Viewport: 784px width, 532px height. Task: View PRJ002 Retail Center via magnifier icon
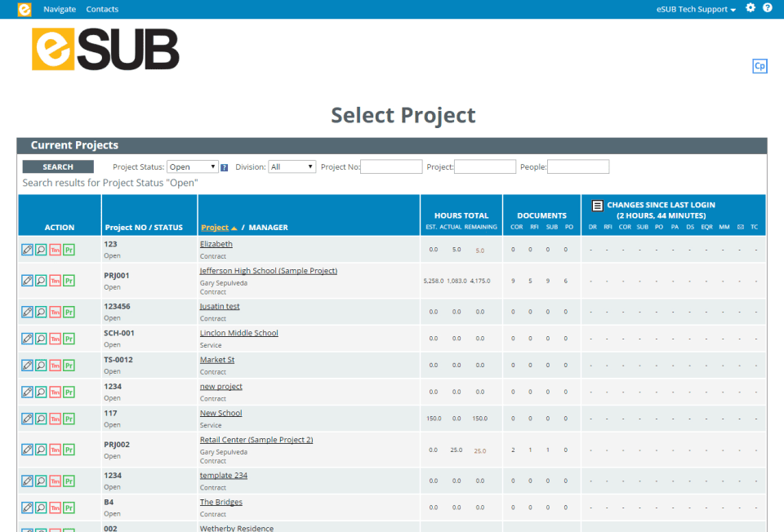pyautogui.click(x=41, y=450)
